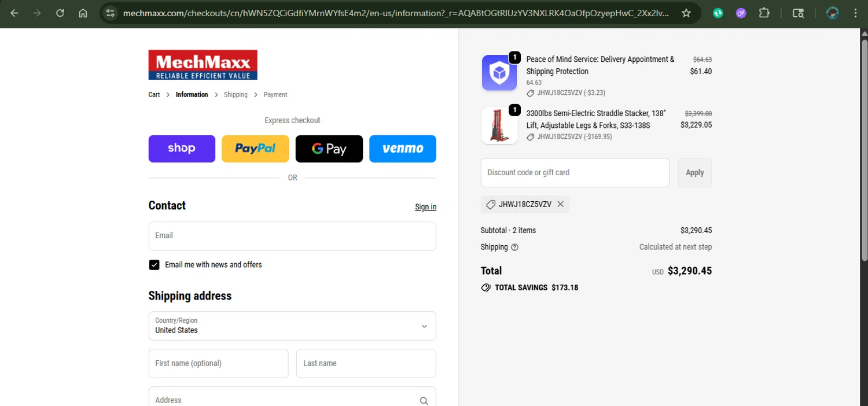Pay with Google Pay express checkout

pyautogui.click(x=329, y=149)
